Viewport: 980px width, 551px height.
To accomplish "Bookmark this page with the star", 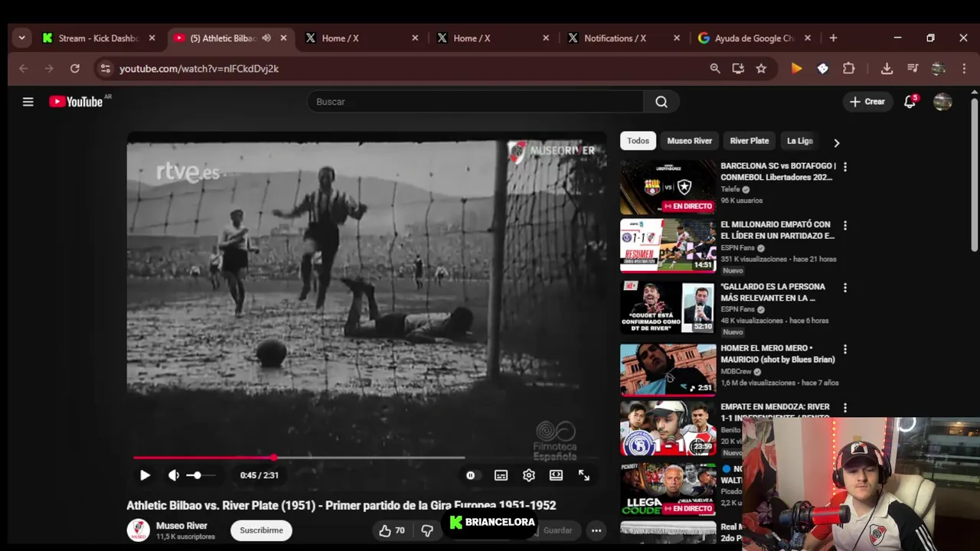I will 761,69.
